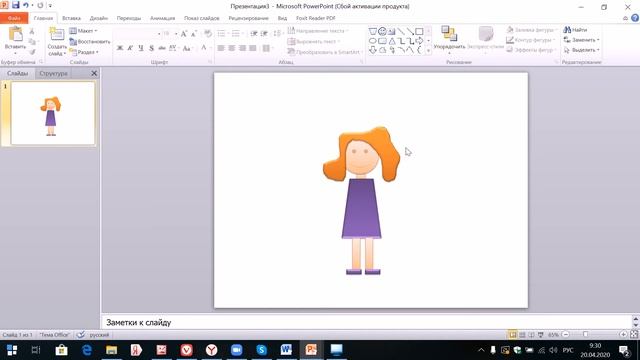Viewport: 640px width, 360px height.
Task: Open Контур фигуры shape outline
Action: 530,40
